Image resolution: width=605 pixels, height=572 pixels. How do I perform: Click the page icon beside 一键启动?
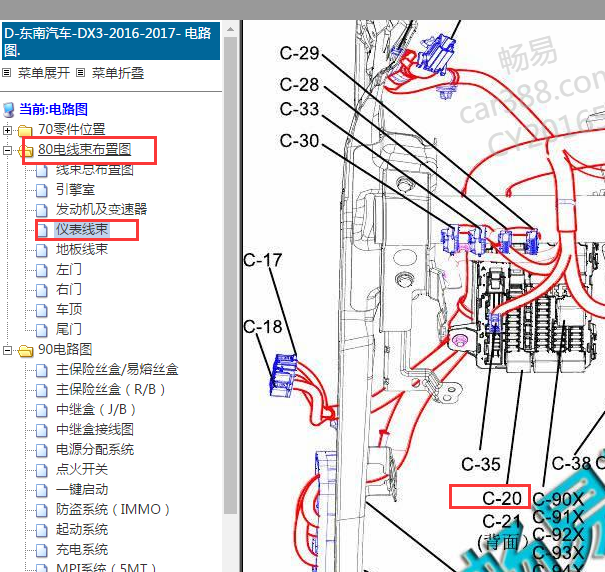point(42,490)
